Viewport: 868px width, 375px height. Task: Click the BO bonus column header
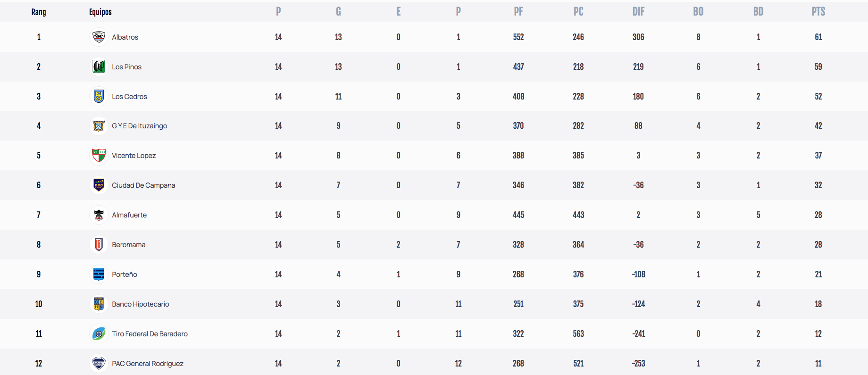point(698,12)
